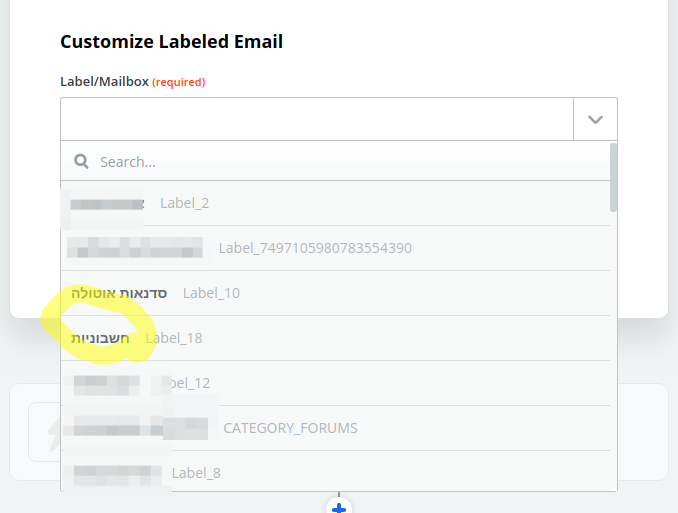
Task: Select the Label_12 list entry
Action: [336, 383]
